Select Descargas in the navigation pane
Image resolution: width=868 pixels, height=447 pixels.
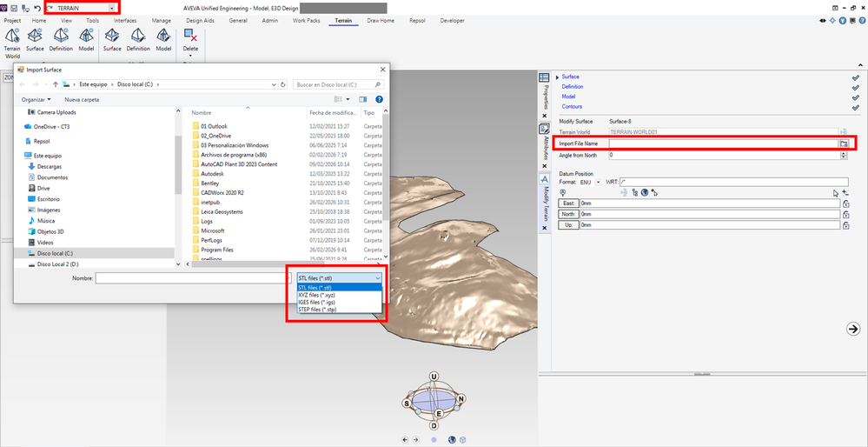click(50, 166)
